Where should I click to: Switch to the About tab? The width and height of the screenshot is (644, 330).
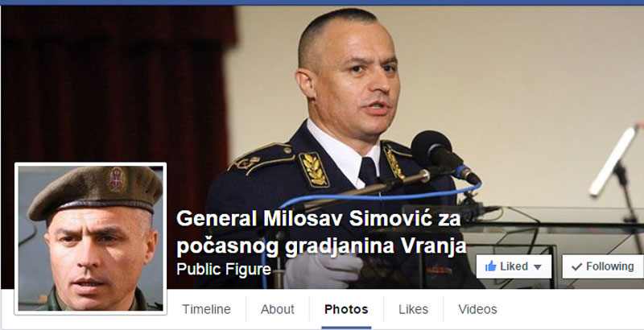(x=278, y=309)
